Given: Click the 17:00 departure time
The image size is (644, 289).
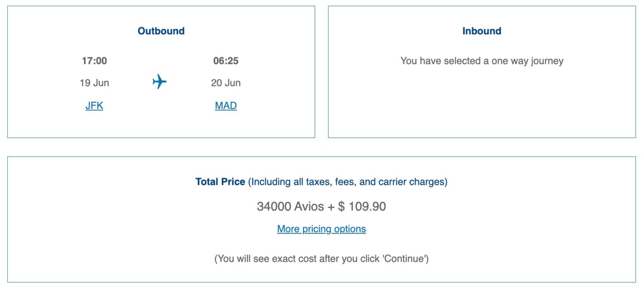Looking at the screenshot, I should coord(94,61).
